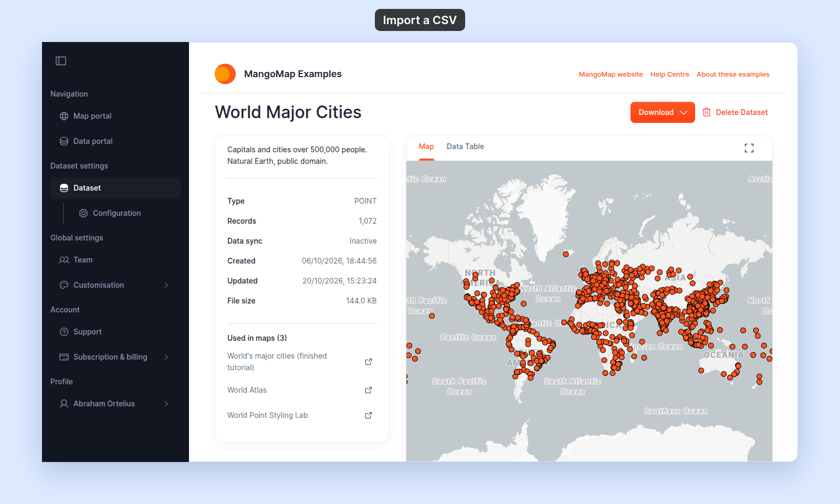Click the MangoMap orange logo
The width and height of the screenshot is (840, 504).
pyautogui.click(x=225, y=74)
